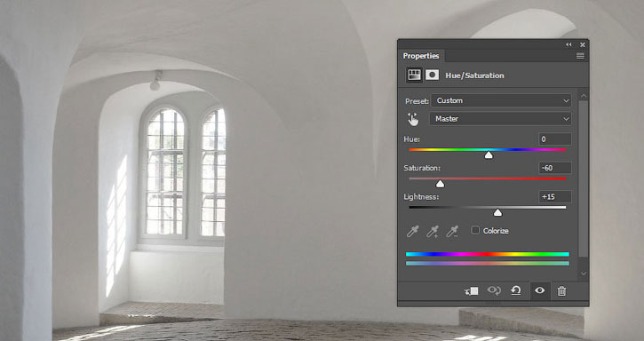
Task: Click the Saturation slider handle
Action: 440,184
